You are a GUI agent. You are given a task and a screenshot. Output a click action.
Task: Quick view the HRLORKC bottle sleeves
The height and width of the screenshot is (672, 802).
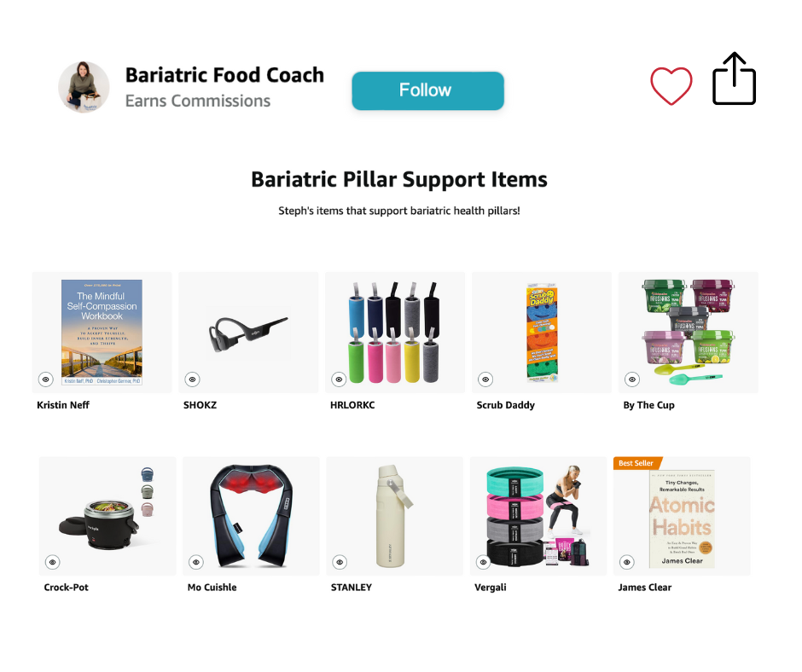pos(339,379)
